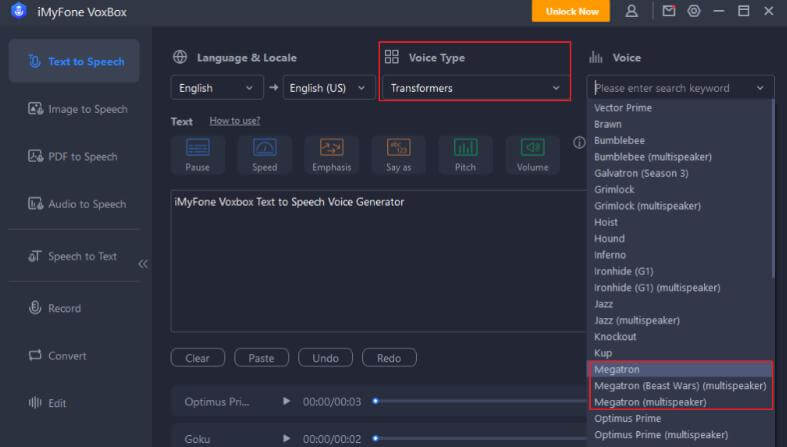
Task: Select Inferno voice
Action: pyautogui.click(x=680, y=255)
